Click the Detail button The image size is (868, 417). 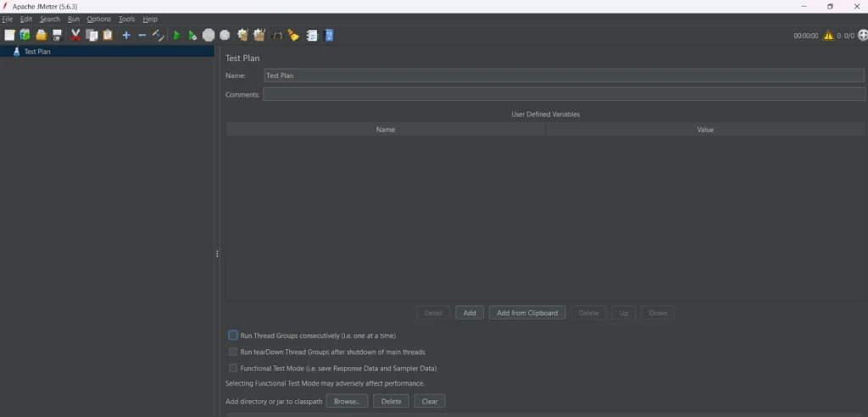tap(433, 313)
